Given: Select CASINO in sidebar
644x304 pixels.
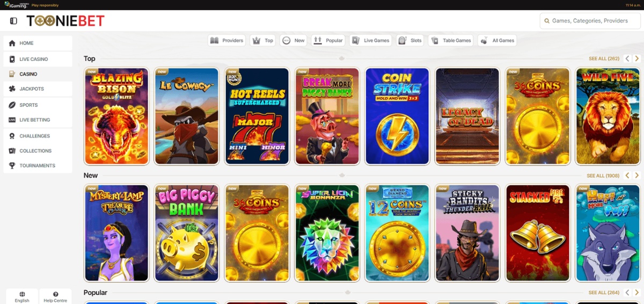Looking at the screenshot, I should point(38,74).
